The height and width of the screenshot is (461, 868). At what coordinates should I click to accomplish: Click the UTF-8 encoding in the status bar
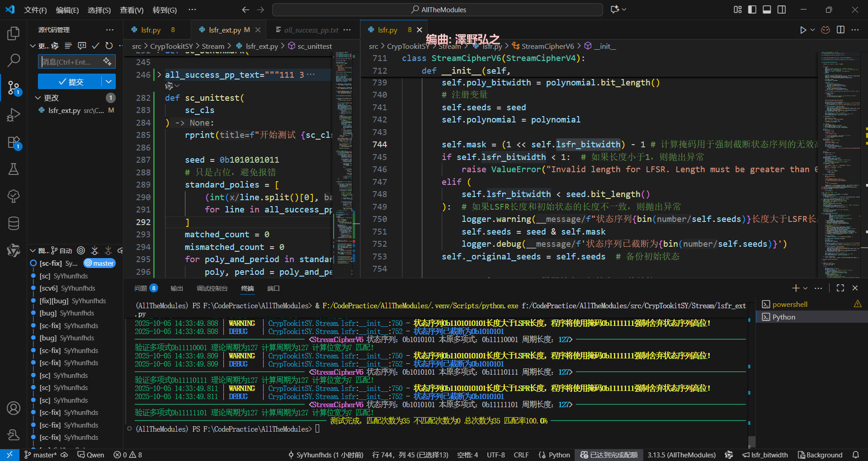(495, 455)
